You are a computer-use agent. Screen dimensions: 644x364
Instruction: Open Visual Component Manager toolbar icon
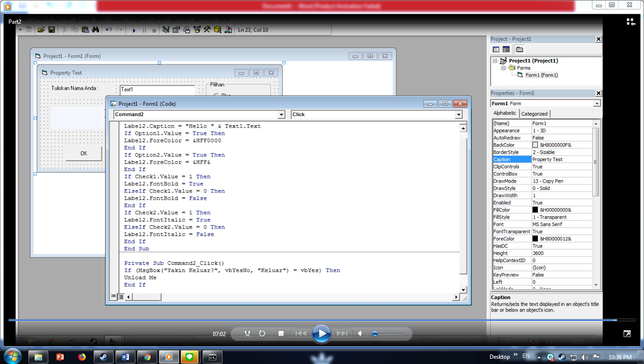coord(228,30)
